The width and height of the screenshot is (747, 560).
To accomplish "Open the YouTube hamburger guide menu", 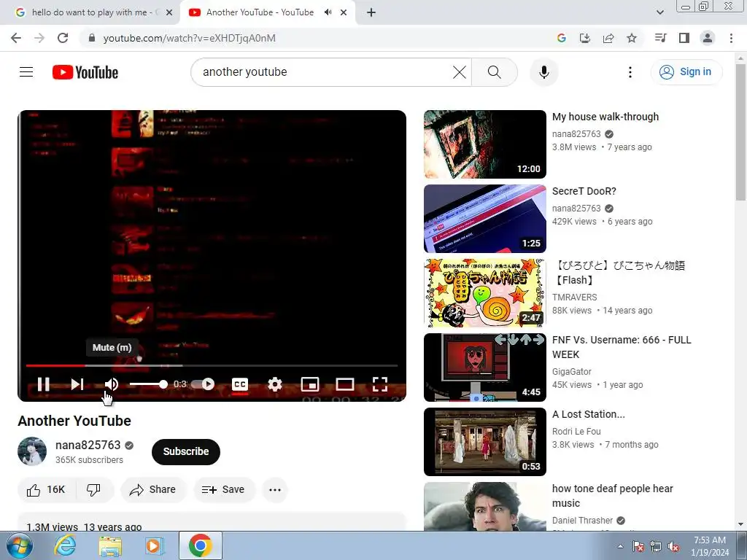I will coord(26,72).
